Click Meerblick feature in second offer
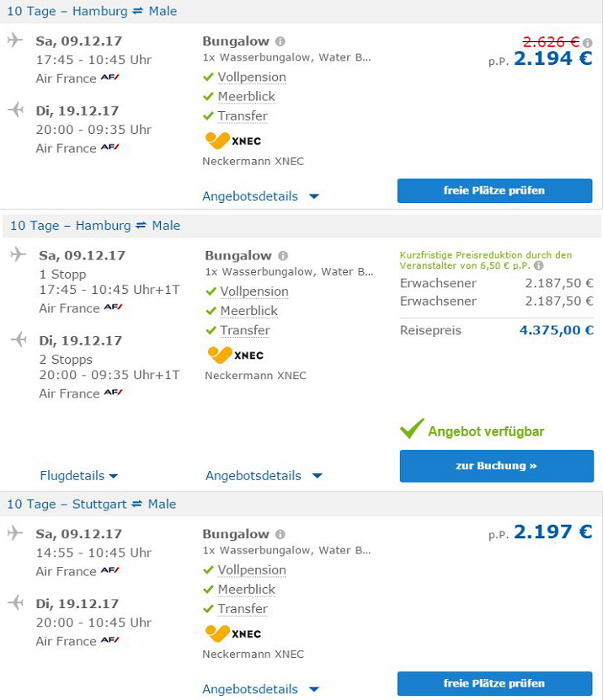 pos(249,311)
